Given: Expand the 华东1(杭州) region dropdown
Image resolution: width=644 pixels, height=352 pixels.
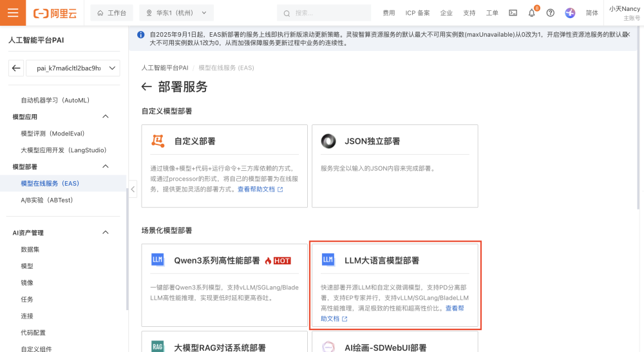Looking at the screenshot, I should pyautogui.click(x=176, y=13).
